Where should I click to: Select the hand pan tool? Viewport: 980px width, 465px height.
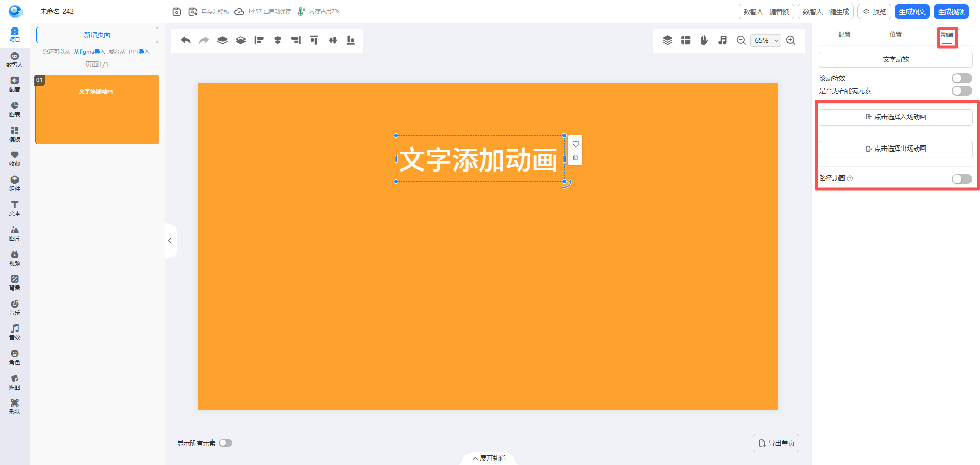704,40
